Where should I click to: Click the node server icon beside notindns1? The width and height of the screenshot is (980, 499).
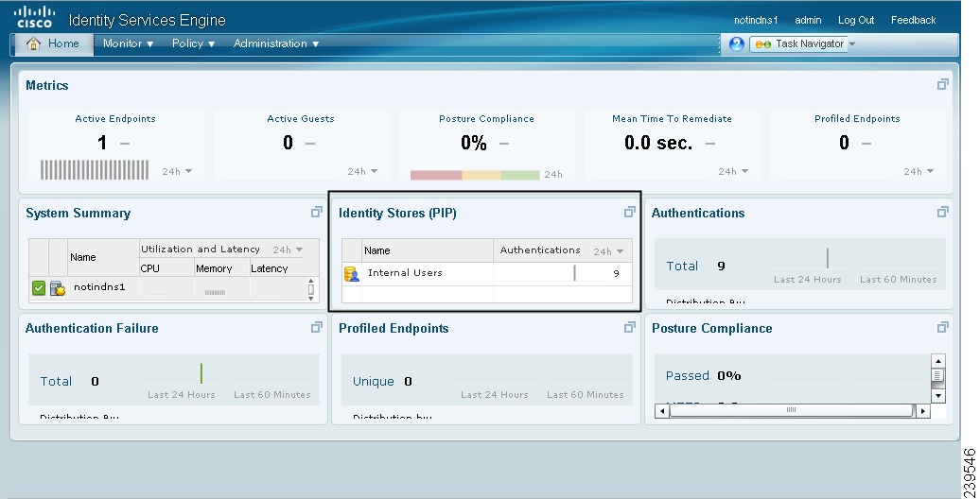point(58,288)
